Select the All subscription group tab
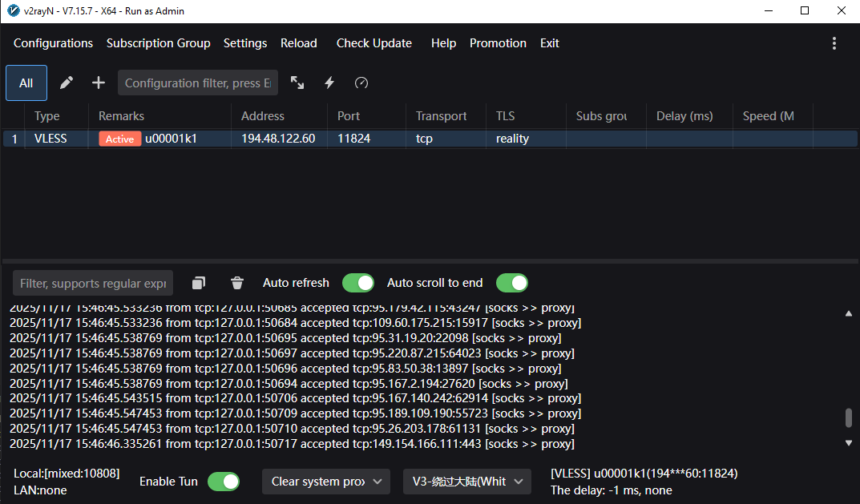The image size is (860, 504). (26, 83)
